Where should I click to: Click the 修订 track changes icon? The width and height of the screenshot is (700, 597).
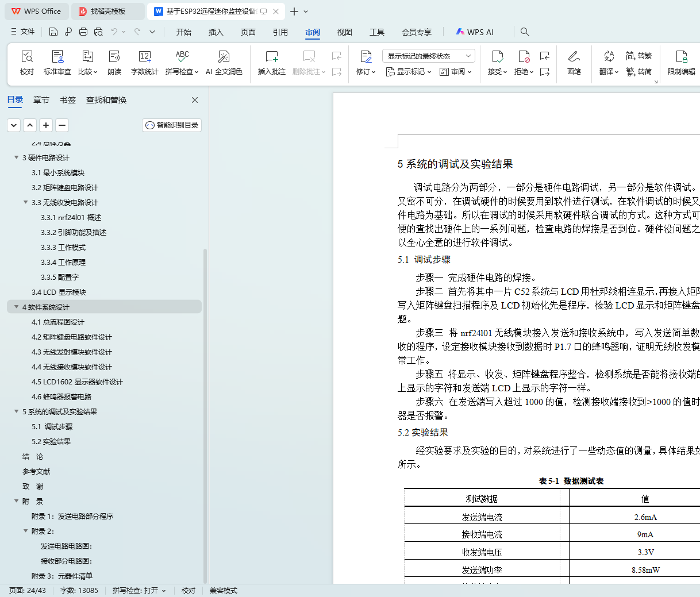click(366, 56)
